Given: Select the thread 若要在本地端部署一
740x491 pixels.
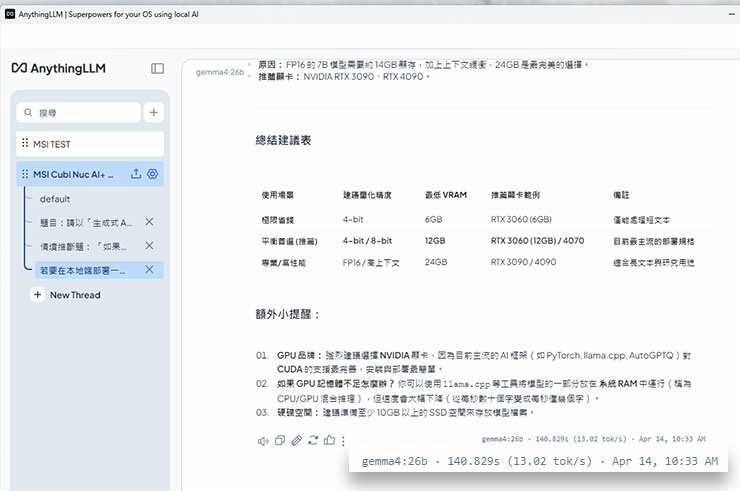Looking at the screenshot, I should click(83, 271).
